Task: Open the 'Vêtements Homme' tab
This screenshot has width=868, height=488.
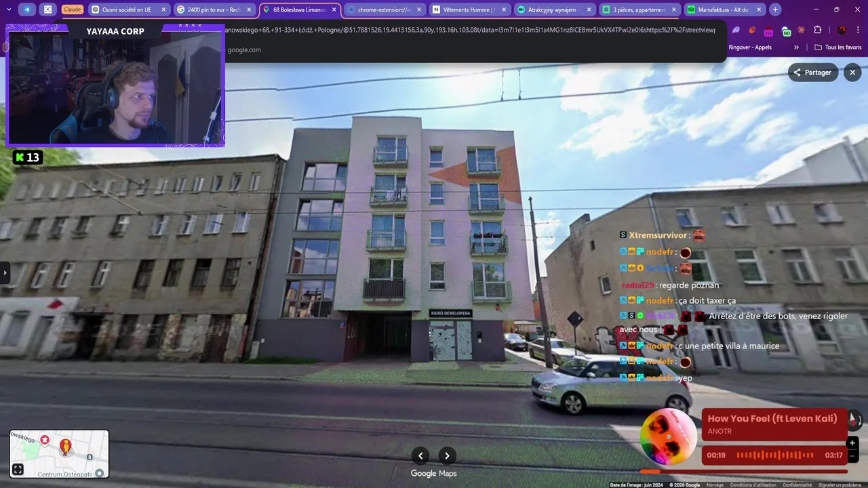Action: click(469, 9)
